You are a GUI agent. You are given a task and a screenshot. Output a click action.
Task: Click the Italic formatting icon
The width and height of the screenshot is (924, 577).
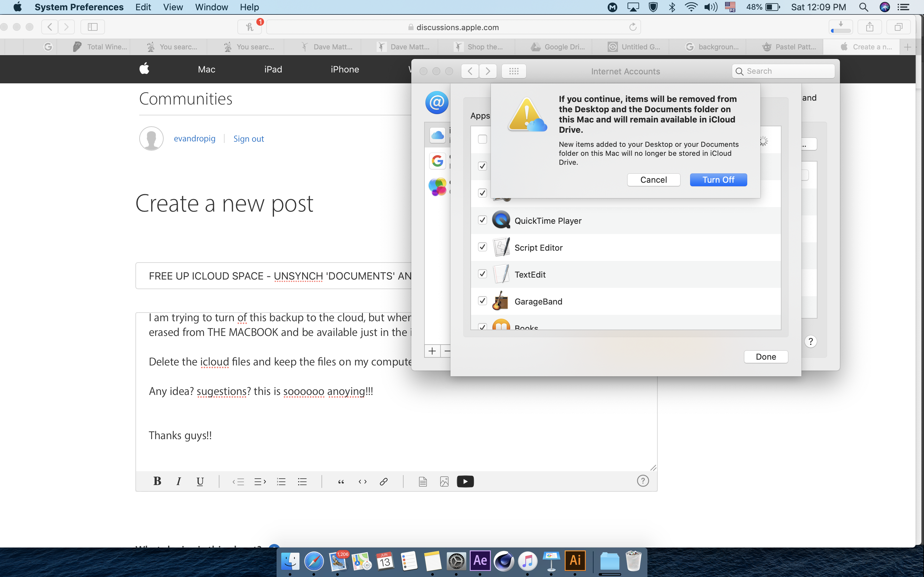point(178,481)
